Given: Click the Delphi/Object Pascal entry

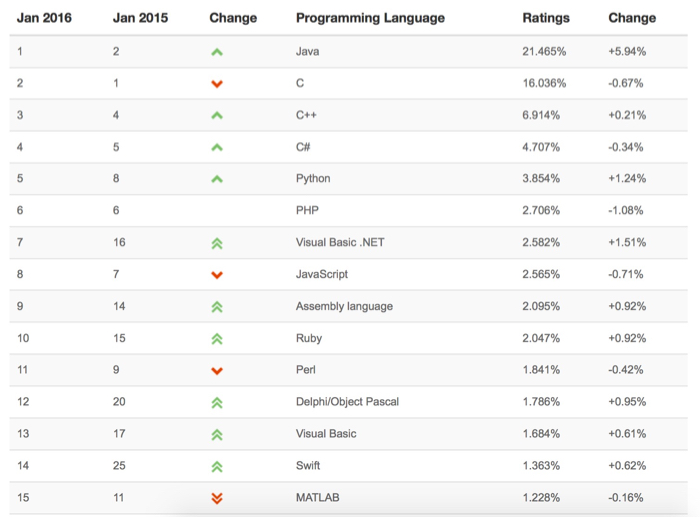Looking at the screenshot, I should coord(347,402).
